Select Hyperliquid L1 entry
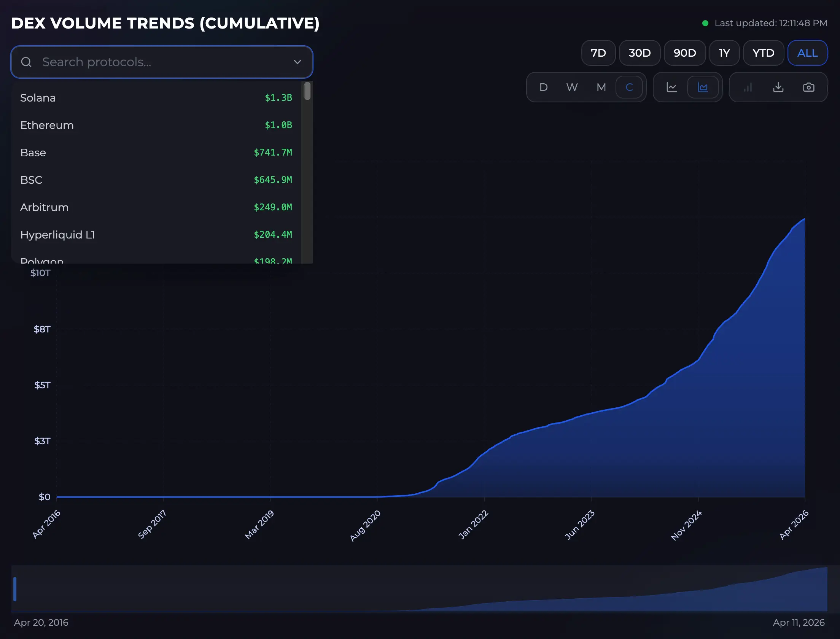 (x=156, y=235)
